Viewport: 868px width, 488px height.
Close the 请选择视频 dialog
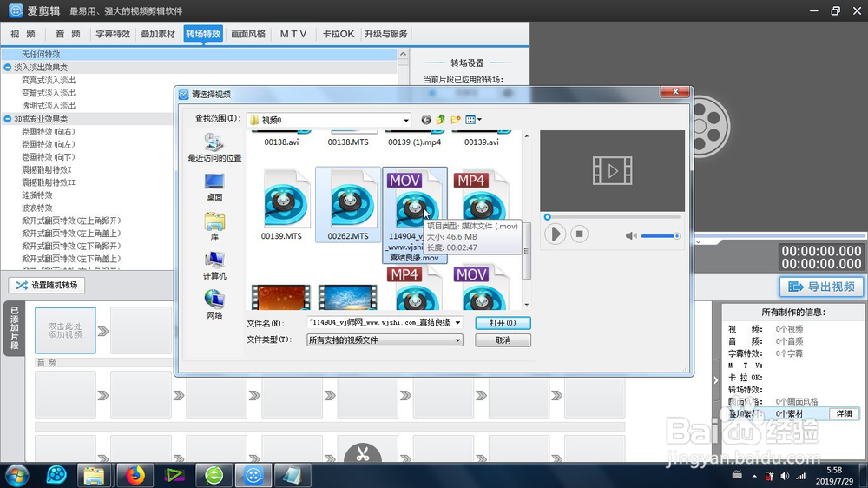[x=674, y=91]
